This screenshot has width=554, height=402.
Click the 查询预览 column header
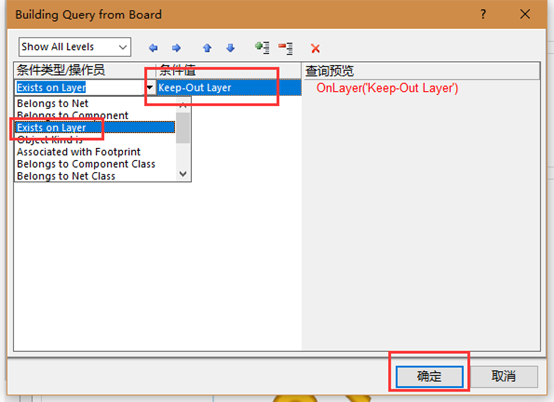pos(421,71)
